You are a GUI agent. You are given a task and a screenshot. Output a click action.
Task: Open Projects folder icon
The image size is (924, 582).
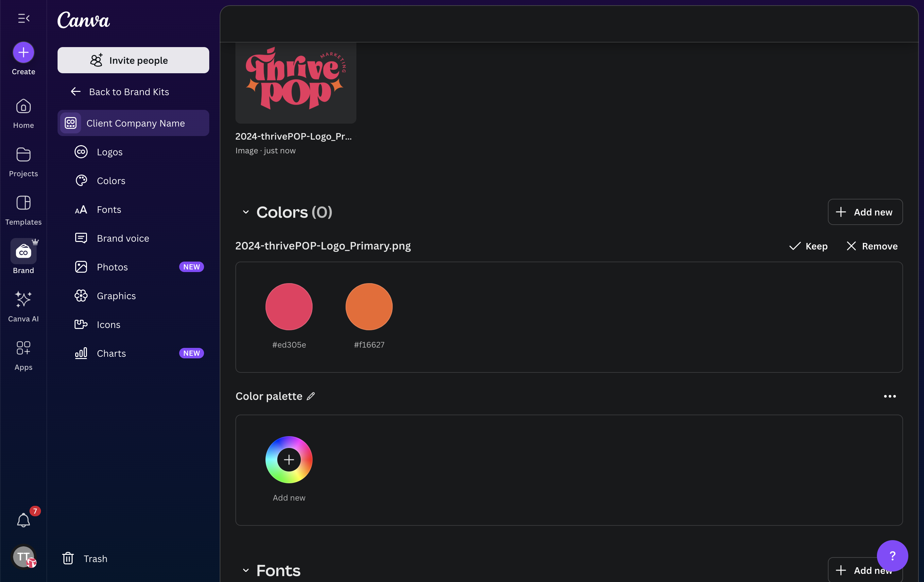pyautogui.click(x=24, y=155)
